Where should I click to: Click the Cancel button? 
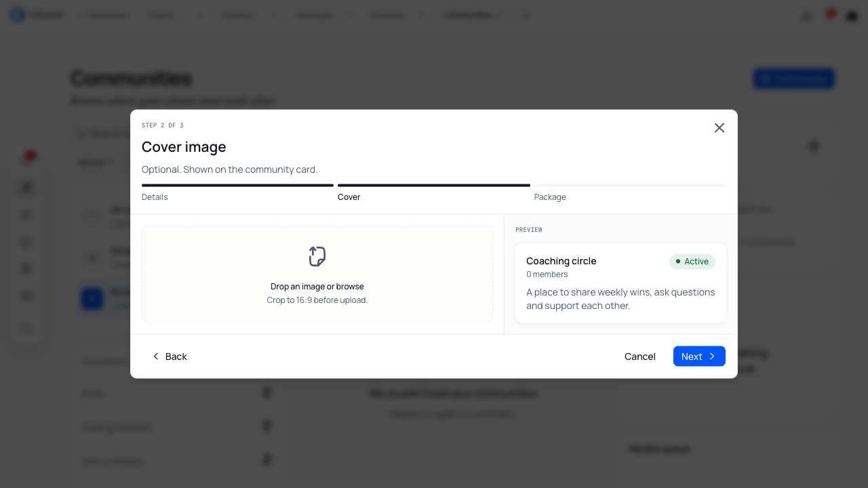click(x=640, y=357)
